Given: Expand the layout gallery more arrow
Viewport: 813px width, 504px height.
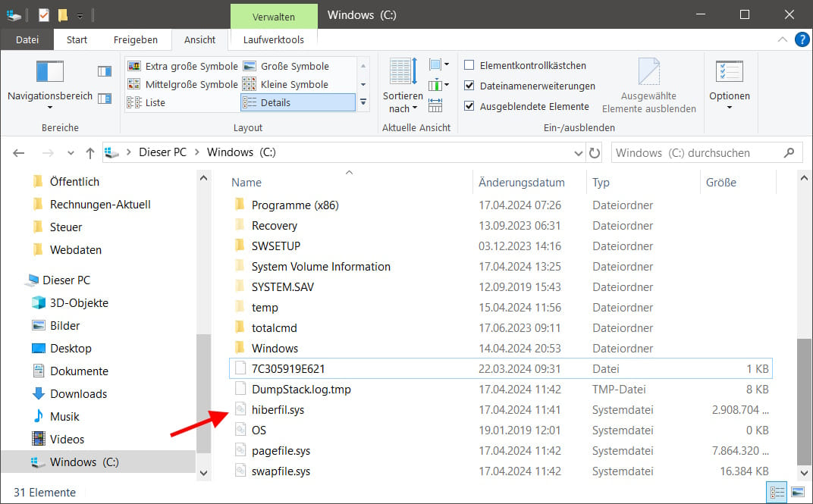Looking at the screenshot, I should click(363, 102).
